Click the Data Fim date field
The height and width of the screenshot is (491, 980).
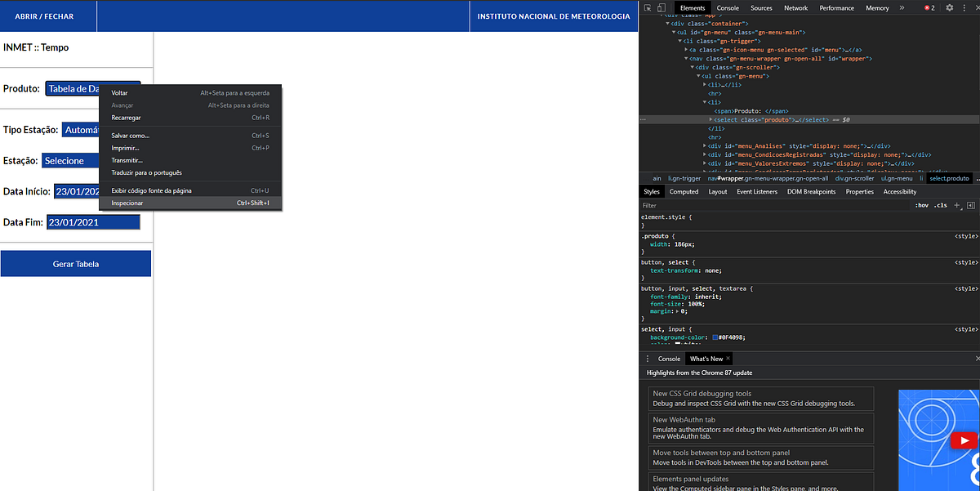pyautogui.click(x=93, y=222)
